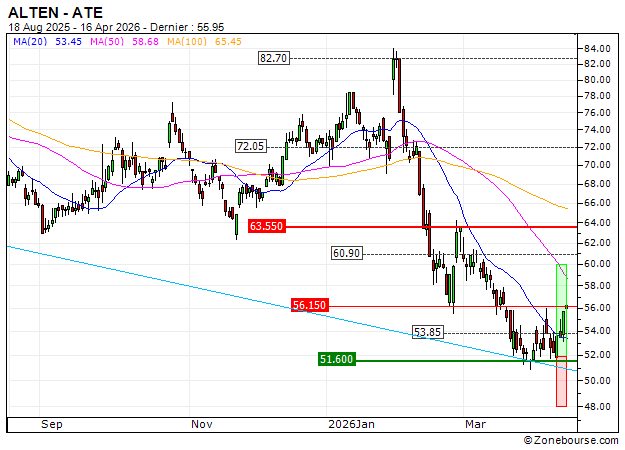The image size is (625, 450).
Task: Click the 60.90 price level label
Action: pyautogui.click(x=345, y=254)
